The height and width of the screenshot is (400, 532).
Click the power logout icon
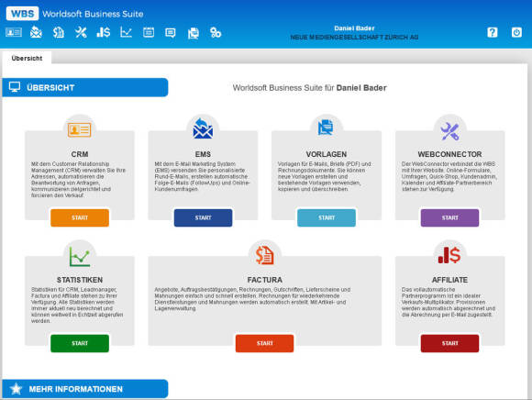coord(516,33)
